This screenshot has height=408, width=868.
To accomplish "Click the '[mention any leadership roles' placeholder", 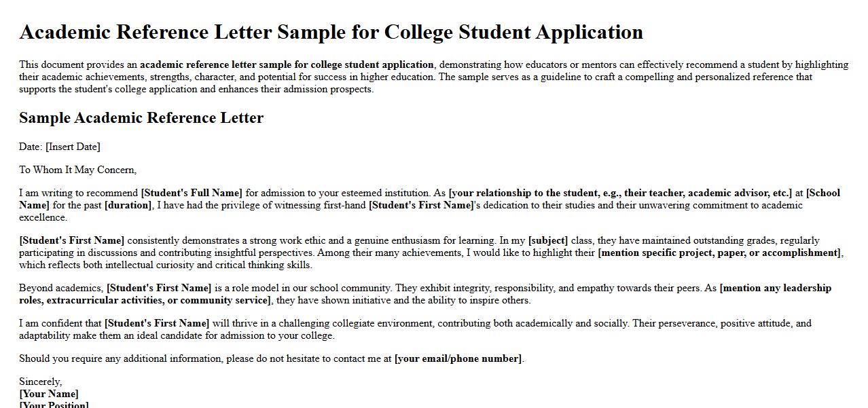I will pyautogui.click(x=775, y=288).
